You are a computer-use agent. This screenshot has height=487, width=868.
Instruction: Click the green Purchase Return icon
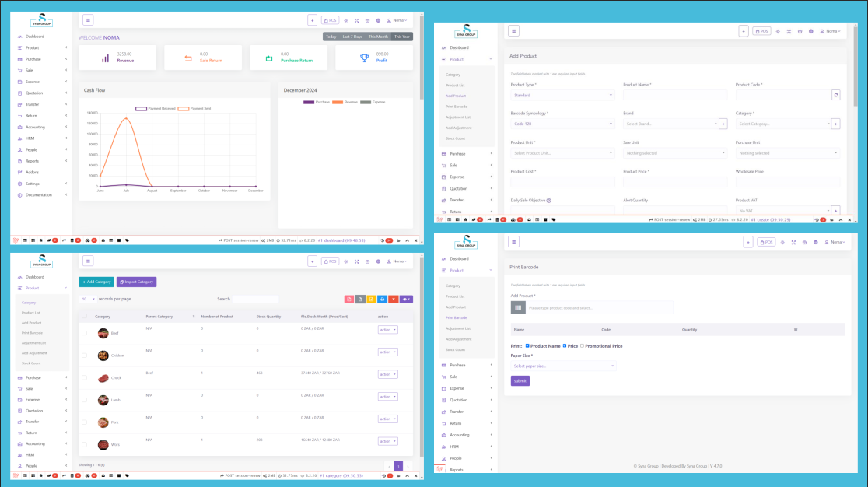(268, 58)
